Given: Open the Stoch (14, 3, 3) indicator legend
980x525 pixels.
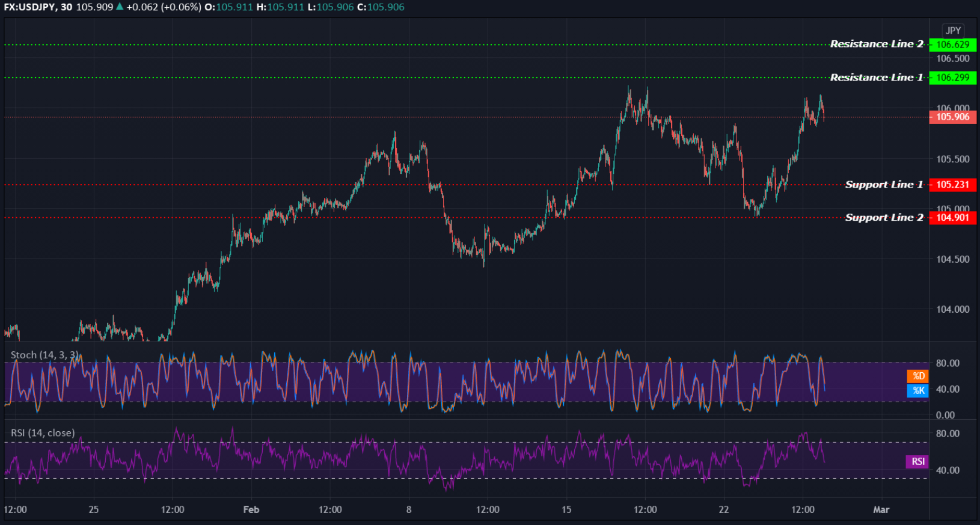Looking at the screenshot, I should (44, 355).
